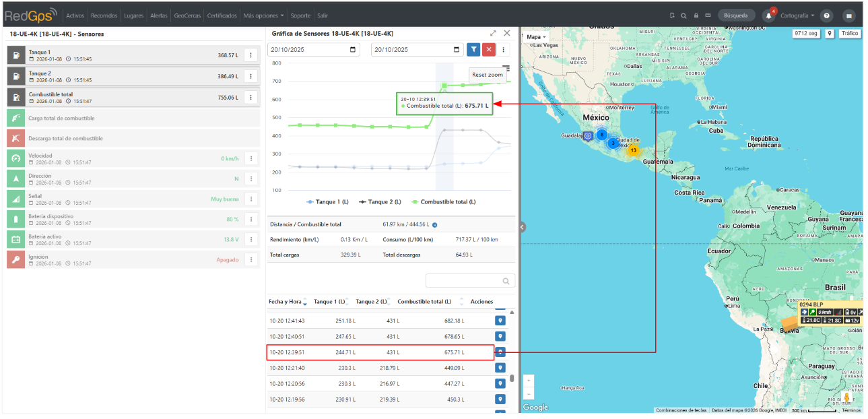This screenshot has width=868, height=419.
Task: Toggle the Tanque 1 (L) series in the legend
Action: (x=327, y=201)
